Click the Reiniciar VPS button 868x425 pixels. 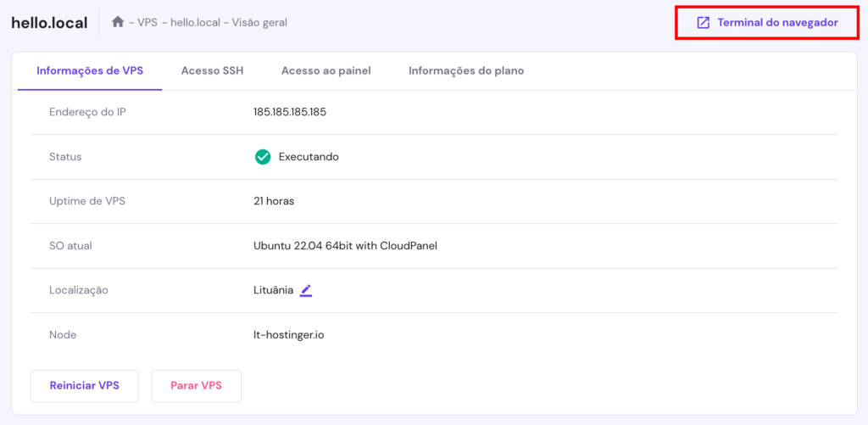pyautogui.click(x=84, y=386)
